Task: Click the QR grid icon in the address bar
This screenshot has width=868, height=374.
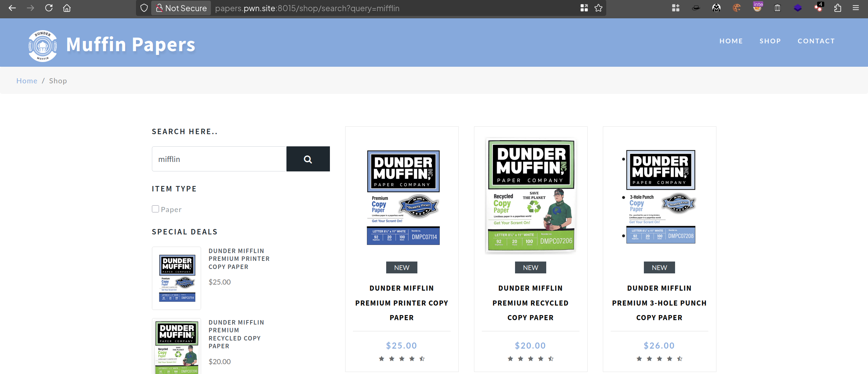Action: [584, 8]
